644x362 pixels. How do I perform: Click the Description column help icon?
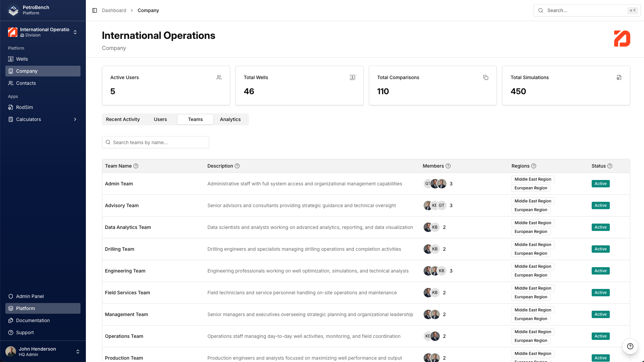pos(237,166)
